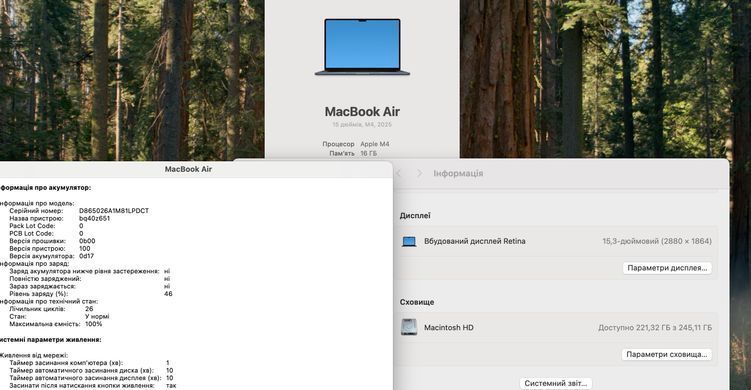The image size is (751, 390).
Task: Click the MacBook Air laptop illustration
Action: (362, 47)
